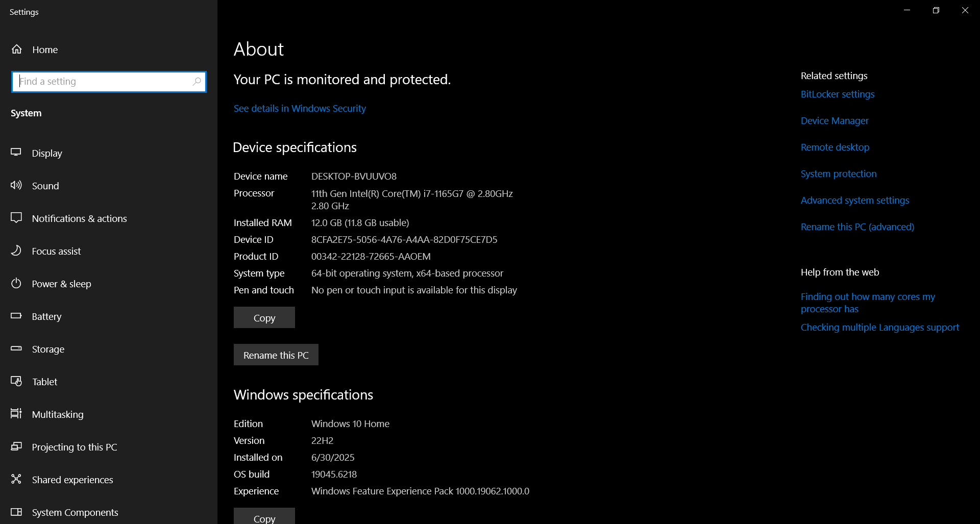Open Multitasking settings

click(x=109, y=414)
